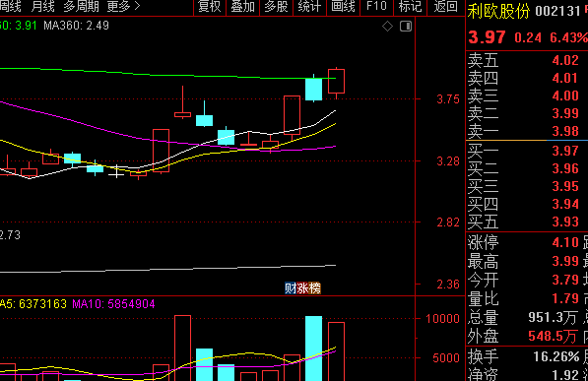Screen dimensions: 588x381
Task: Select the 利欧股份 stock name header
Action: coord(498,11)
